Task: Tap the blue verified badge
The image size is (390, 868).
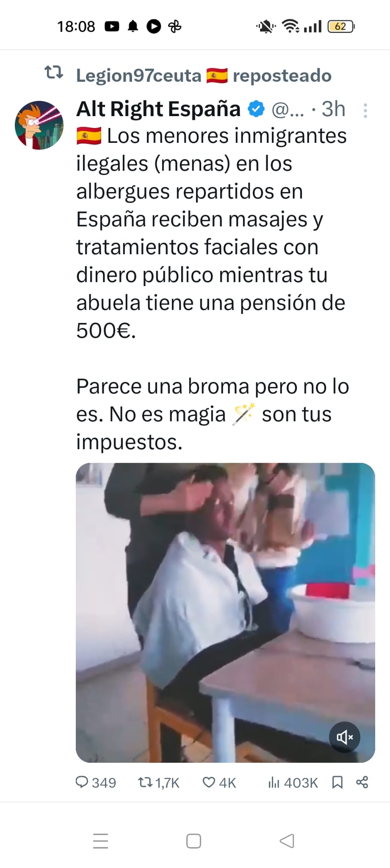Action: coord(256,109)
